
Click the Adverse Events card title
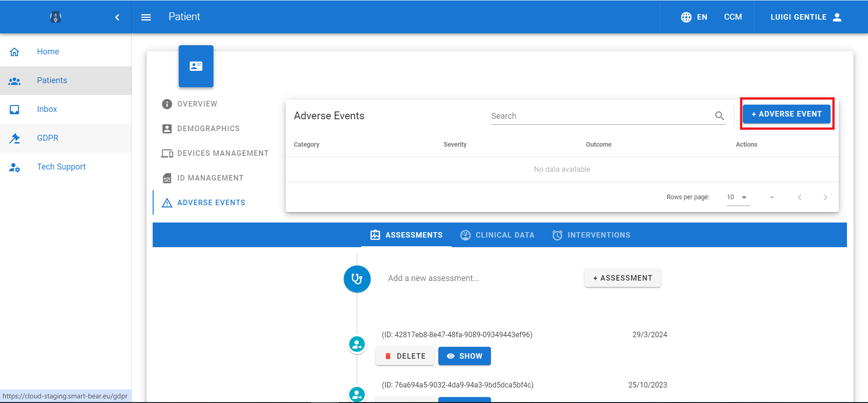pyautogui.click(x=329, y=116)
